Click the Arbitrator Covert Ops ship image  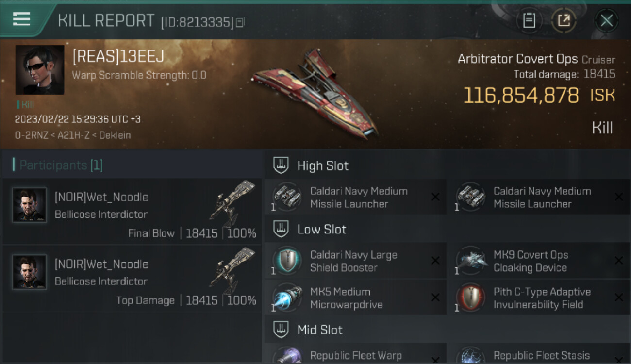315,92
